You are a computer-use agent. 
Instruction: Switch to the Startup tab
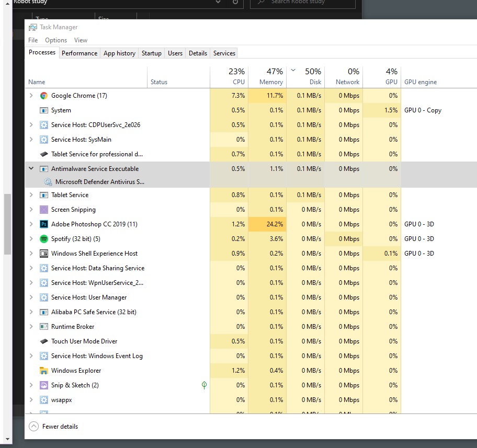tap(152, 53)
